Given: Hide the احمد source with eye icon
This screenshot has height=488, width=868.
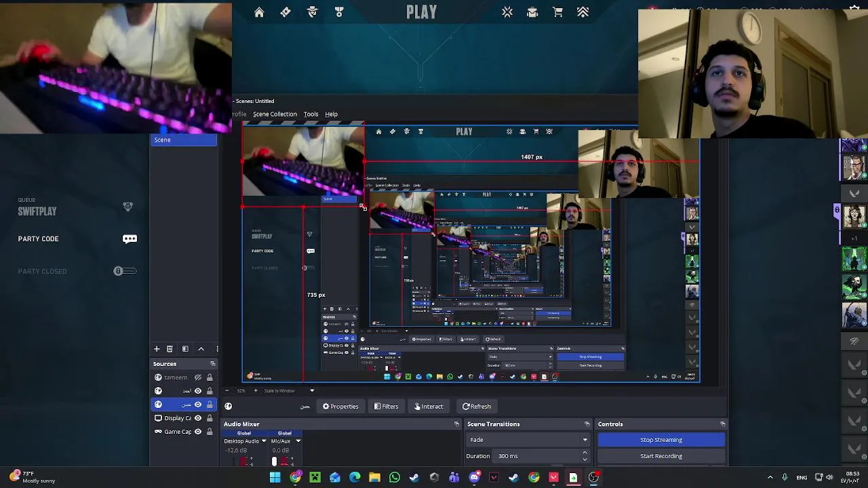Looking at the screenshot, I should [198, 391].
